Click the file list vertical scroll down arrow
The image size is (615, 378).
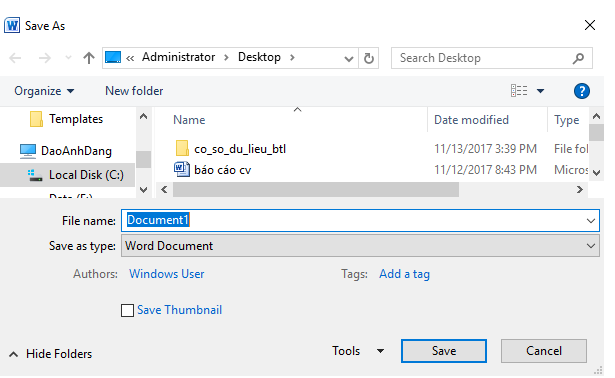597,173
